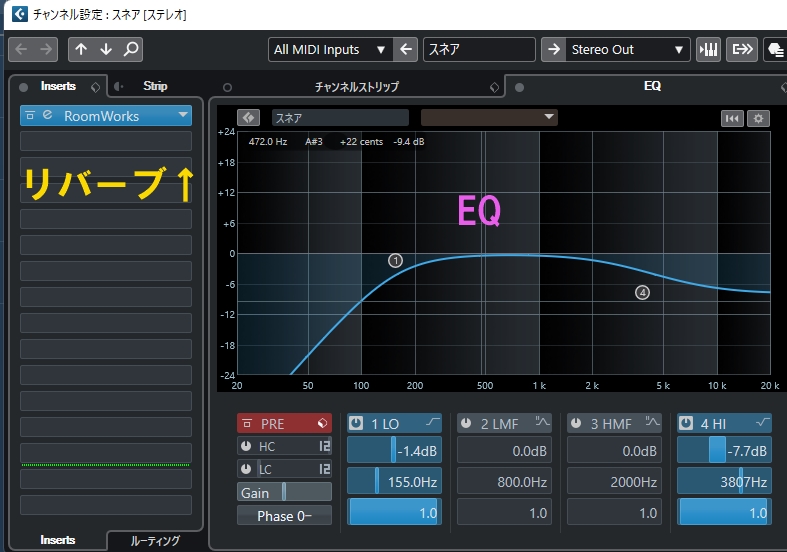Screen dimensions: 787x552
Task: Click the band 4 frequency slider at 3807Hz
Action: pos(724,481)
